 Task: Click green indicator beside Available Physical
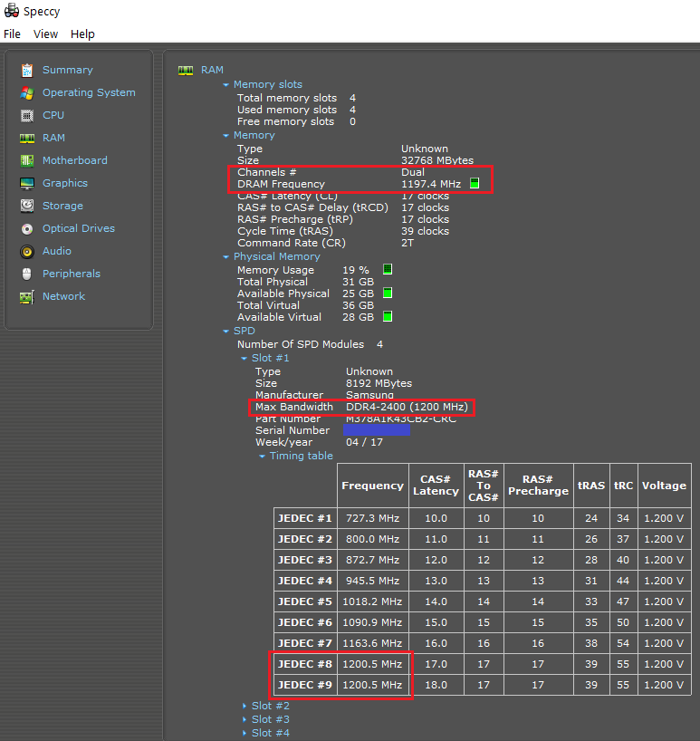pos(388,293)
